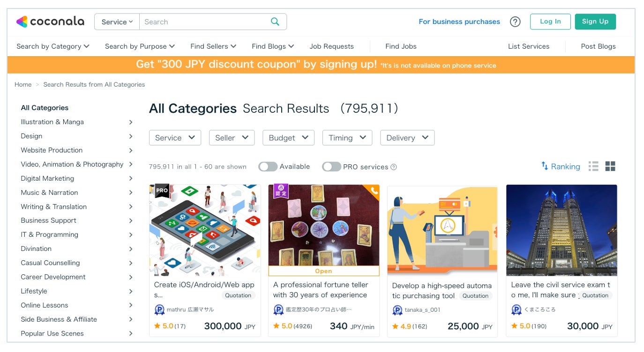Enable the PRO services switch
Screen dimensions: 644x352
[x=331, y=167]
